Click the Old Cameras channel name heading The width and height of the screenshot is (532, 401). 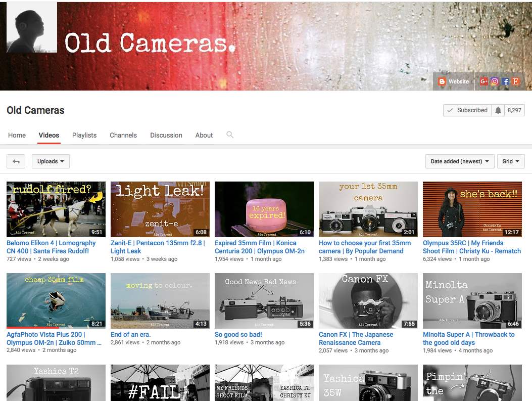pos(36,110)
